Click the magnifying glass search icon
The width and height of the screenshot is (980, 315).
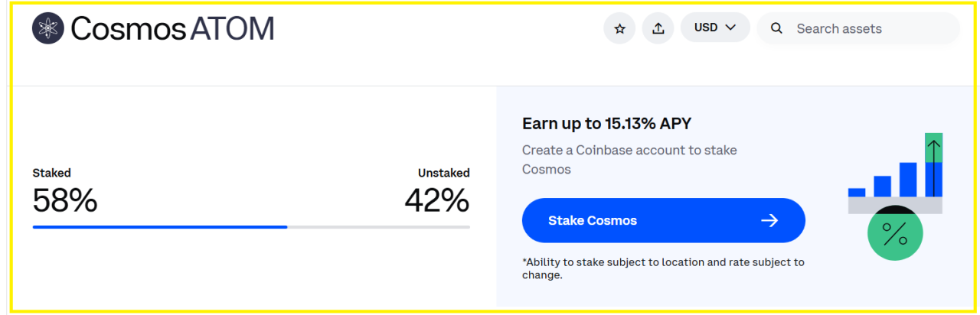[x=776, y=28]
